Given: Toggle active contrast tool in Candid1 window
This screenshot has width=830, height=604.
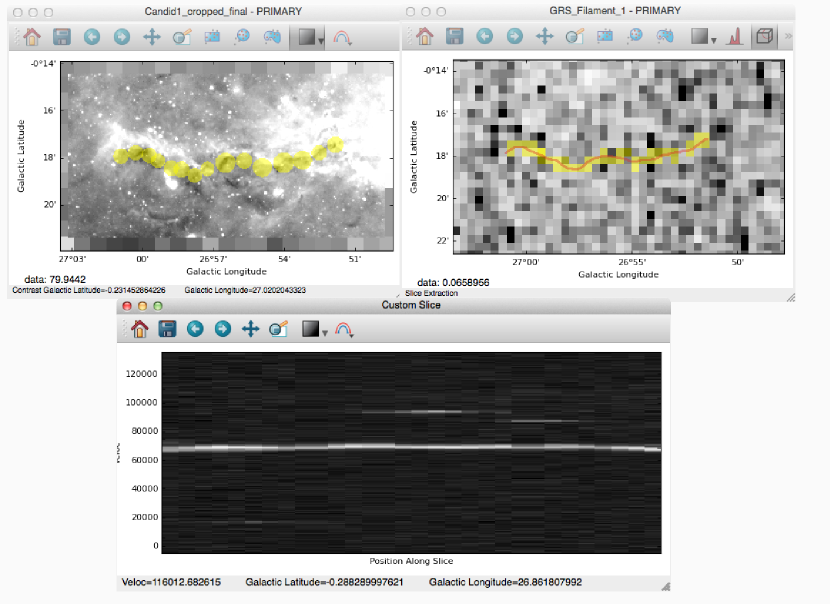Looking at the screenshot, I should click(x=308, y=37).
